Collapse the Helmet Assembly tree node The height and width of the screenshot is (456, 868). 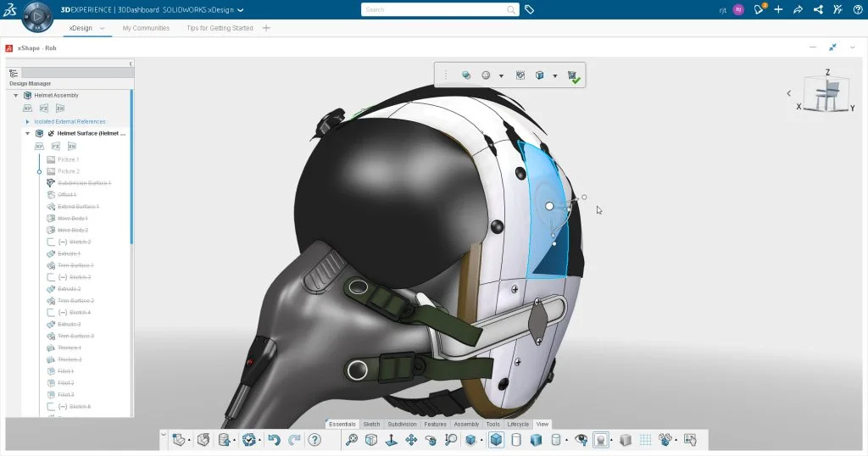coord(15,96)
